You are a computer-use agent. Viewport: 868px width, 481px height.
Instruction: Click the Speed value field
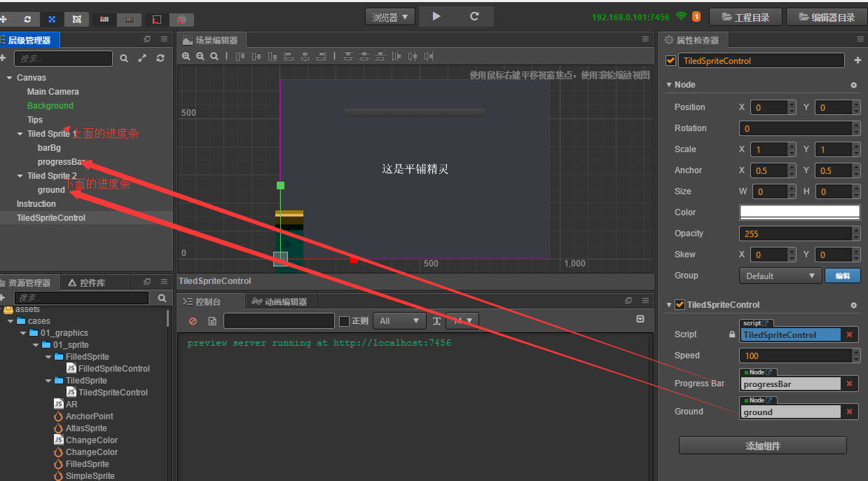(x=800, y=355)
